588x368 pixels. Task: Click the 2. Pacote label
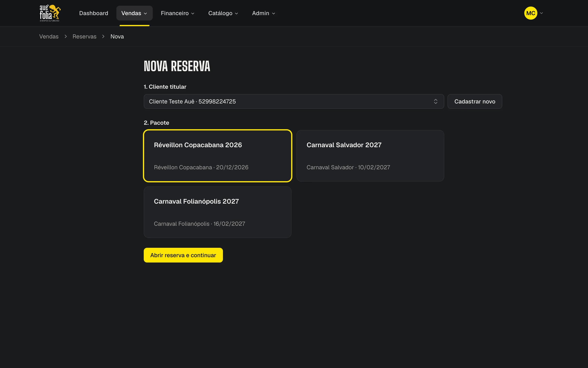coord(156,123)
